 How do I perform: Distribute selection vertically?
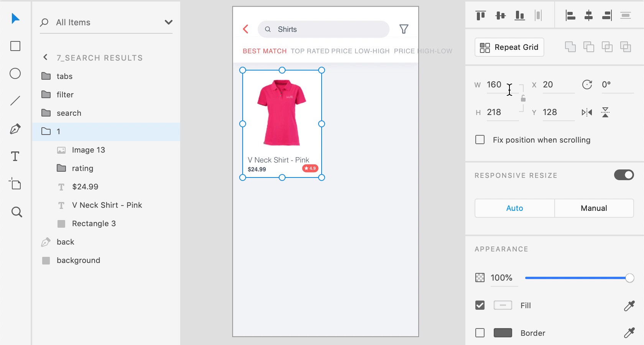tap(626, 15)
